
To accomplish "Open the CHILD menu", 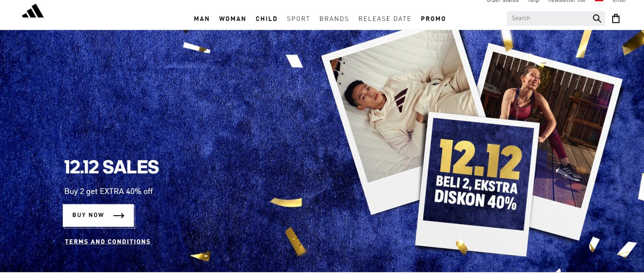I will [x=266, y=19].
